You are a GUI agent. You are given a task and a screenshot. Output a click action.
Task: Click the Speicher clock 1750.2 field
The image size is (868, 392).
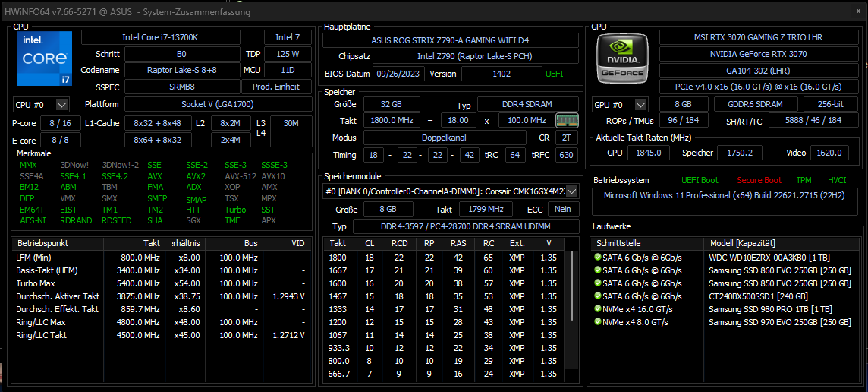[740, 153]
